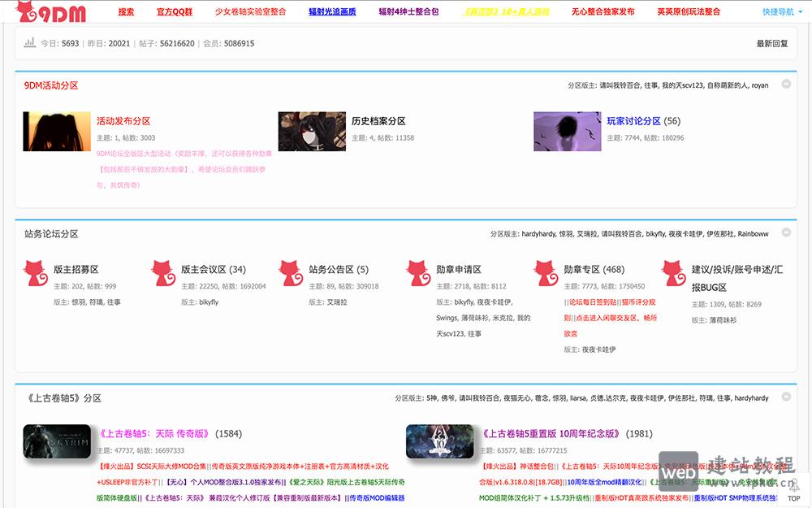View 最新回复 posts
Screen dimensions: 812x508
pyautogui.click(x=772, y=44)
